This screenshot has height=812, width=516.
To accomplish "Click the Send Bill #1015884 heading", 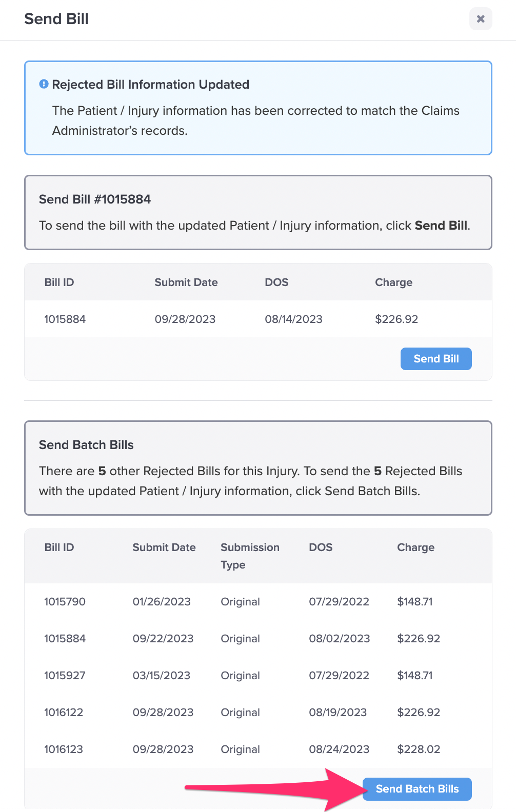I will (94, 199).
